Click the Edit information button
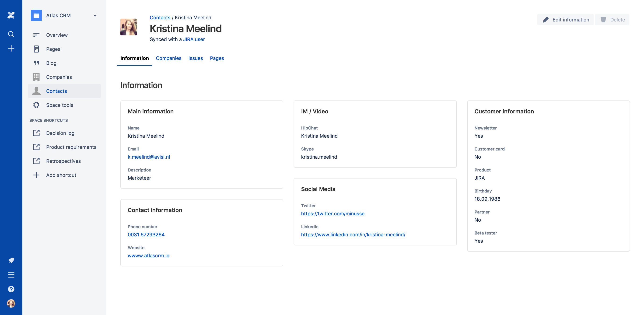 pyautogui.click(x=566, y=20)
